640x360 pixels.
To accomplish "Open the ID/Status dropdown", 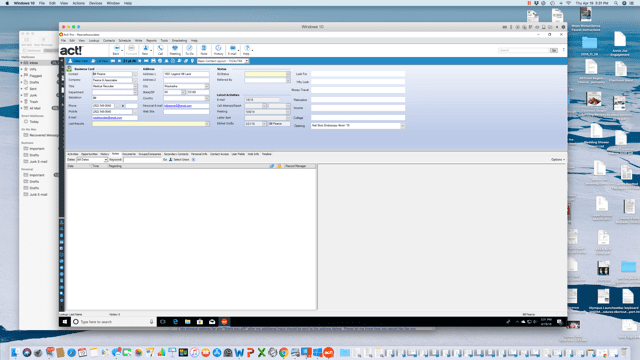I will 288,74.
